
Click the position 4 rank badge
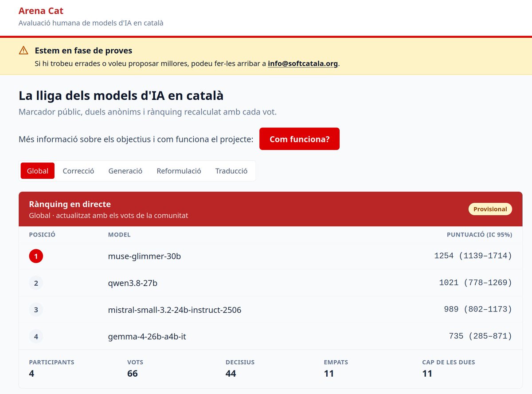pos(36,336)
